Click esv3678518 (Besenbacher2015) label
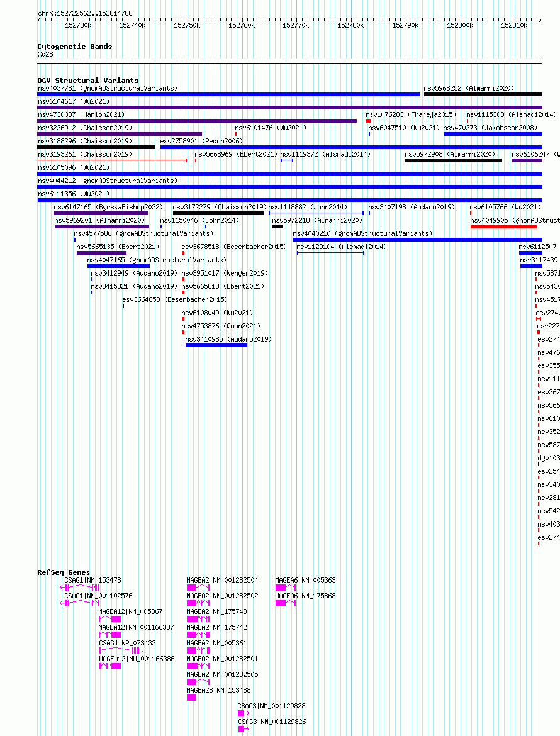This screenshot has width=560, height=736. [234, 247]
